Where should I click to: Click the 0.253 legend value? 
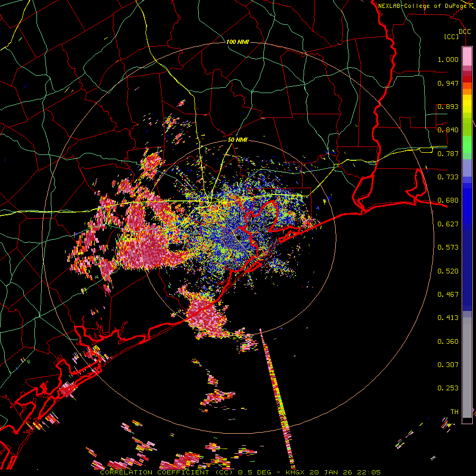point(448,388)
